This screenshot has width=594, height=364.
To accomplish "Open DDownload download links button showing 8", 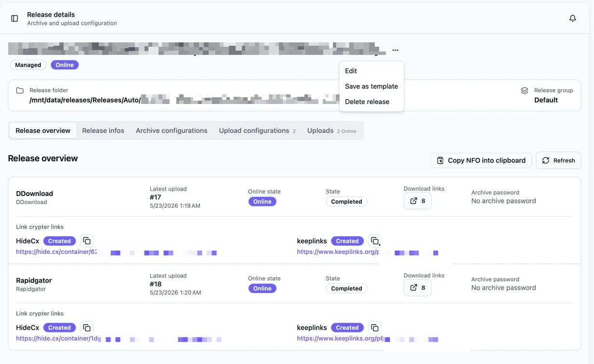I will click(x=418, y=201).
